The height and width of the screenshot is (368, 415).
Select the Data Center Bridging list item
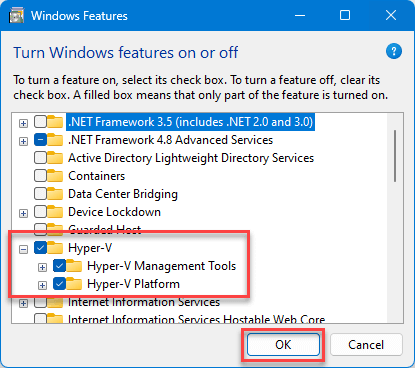tap(123, 194)
